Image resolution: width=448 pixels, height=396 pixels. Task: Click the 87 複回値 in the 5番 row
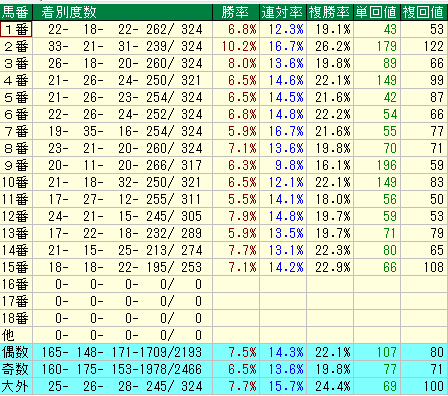coord(437,97)
